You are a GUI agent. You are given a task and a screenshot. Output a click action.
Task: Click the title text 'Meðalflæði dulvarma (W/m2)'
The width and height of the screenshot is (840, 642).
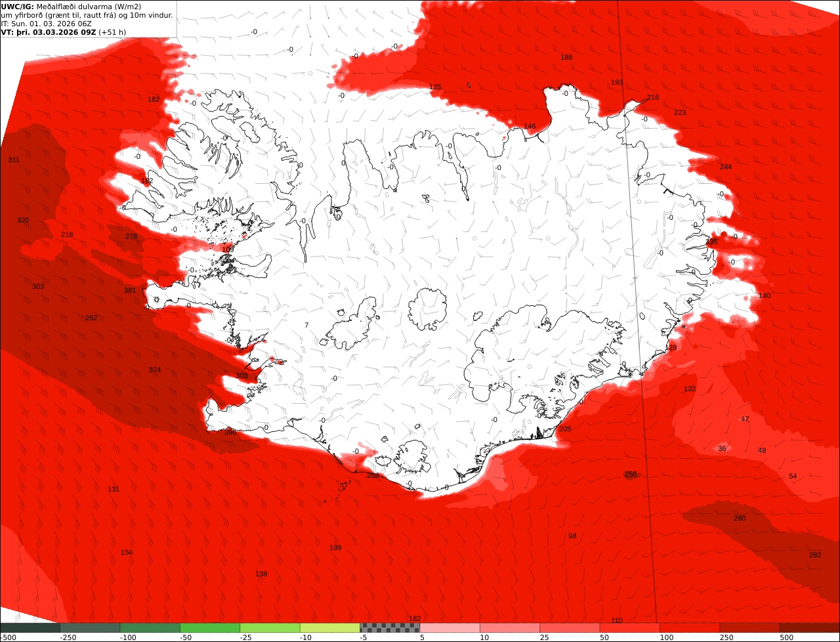coord(89,7)
